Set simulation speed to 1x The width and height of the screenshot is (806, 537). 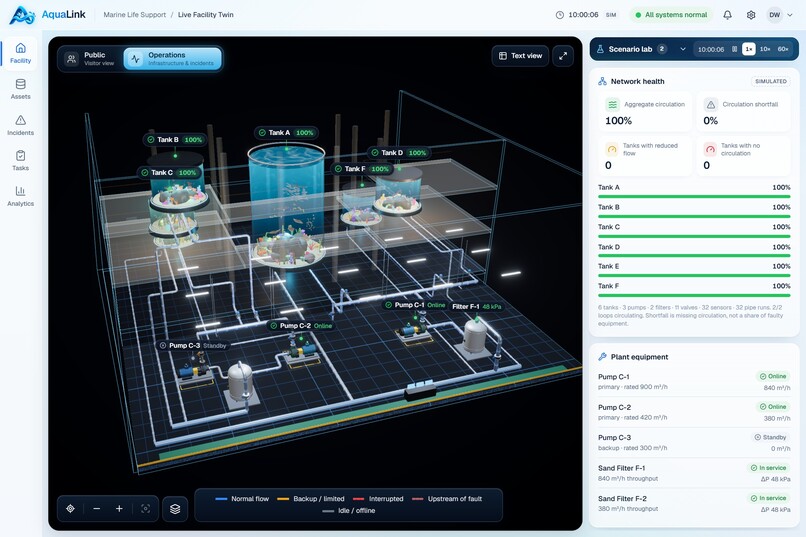point(749,49)
